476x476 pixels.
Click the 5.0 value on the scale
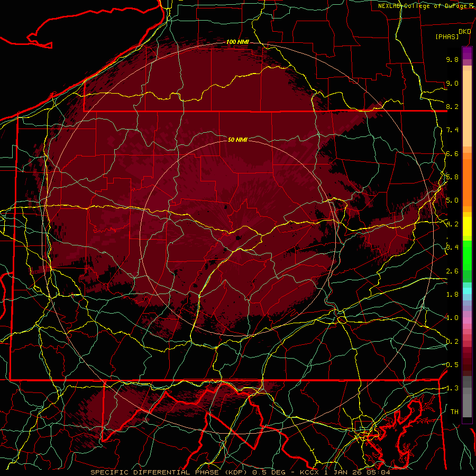click(x=452, y=200)
